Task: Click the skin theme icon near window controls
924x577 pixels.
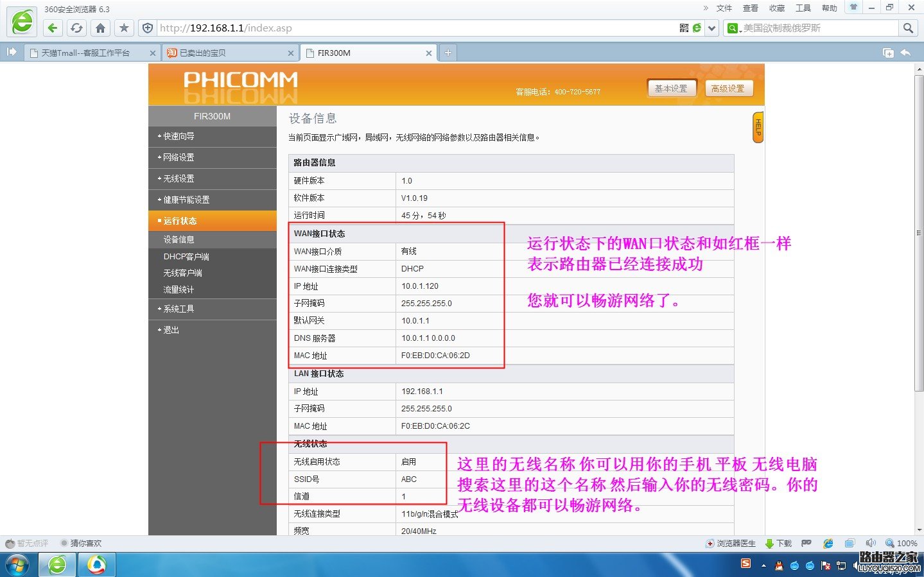Action: pyautogui.click(x=852, y=8)
